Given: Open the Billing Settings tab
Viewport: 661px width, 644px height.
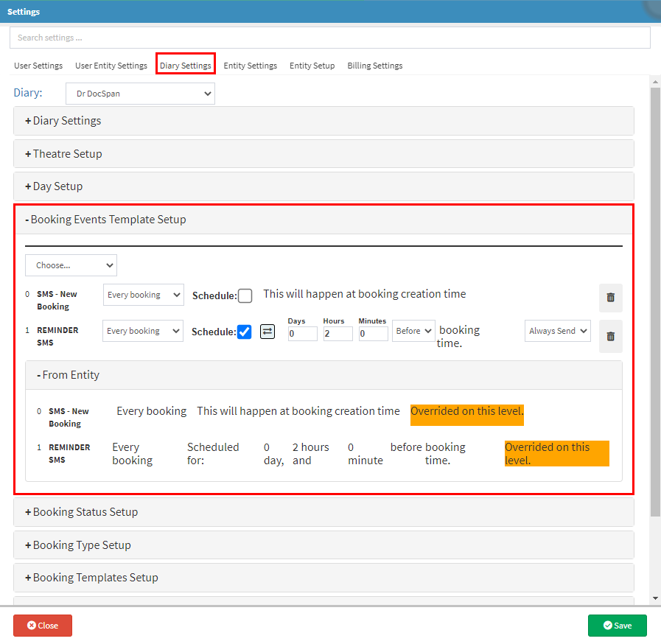Looking at the screenshot, I should (x=374, y=66).
